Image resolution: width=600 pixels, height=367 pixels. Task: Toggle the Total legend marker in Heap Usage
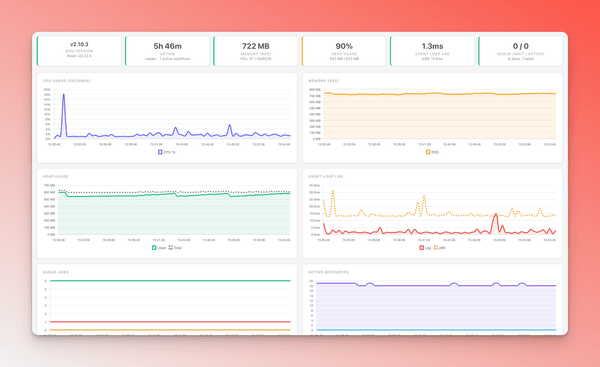tap(171, 248)
